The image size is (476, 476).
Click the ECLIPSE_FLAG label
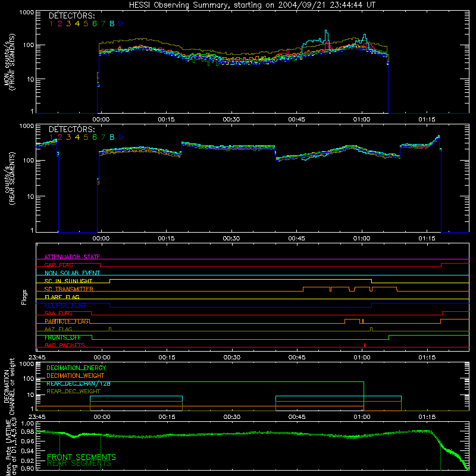coord(65,305)
